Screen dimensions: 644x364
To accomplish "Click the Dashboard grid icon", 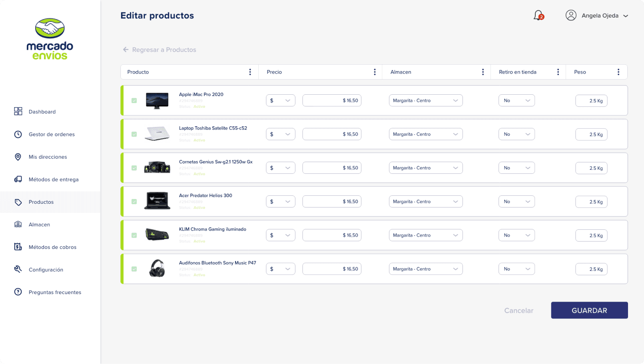I will coord(18,111).
